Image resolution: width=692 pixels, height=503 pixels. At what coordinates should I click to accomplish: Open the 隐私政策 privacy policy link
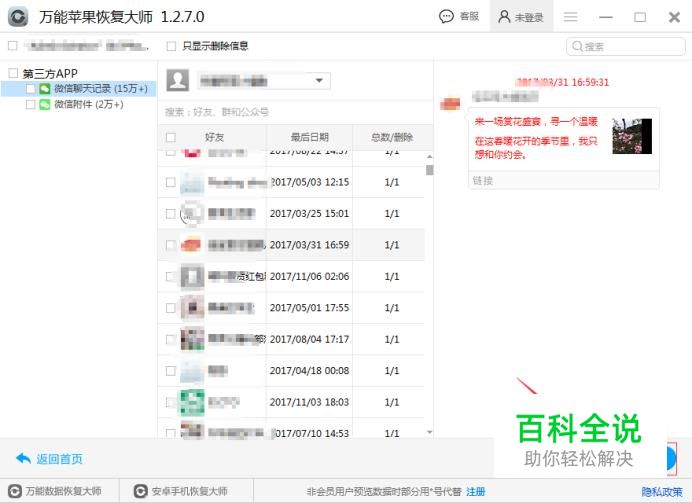pyautogui.click(x=662, y=492)
